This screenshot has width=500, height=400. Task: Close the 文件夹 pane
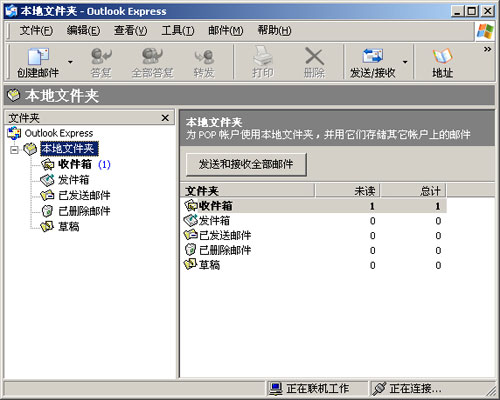point(165,118)
